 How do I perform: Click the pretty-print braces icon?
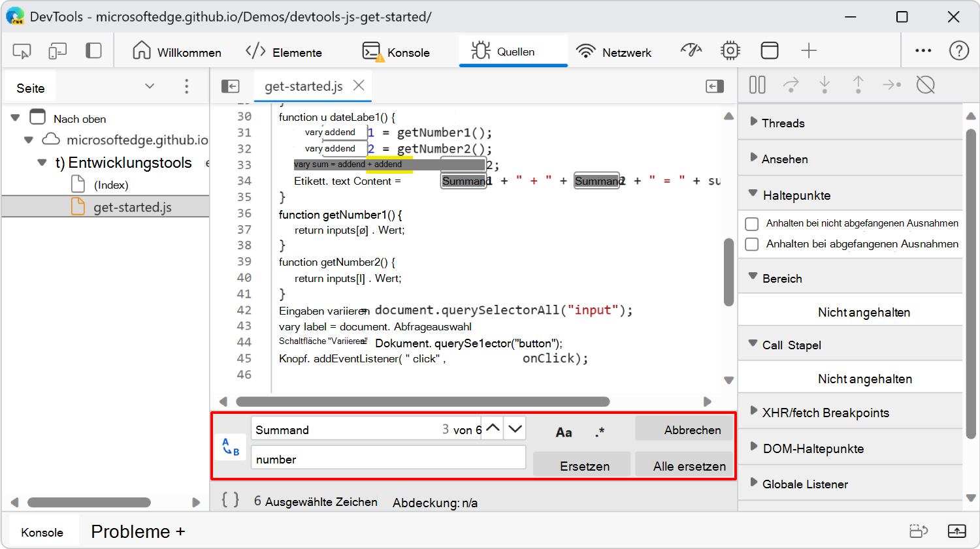pos(230,501)
